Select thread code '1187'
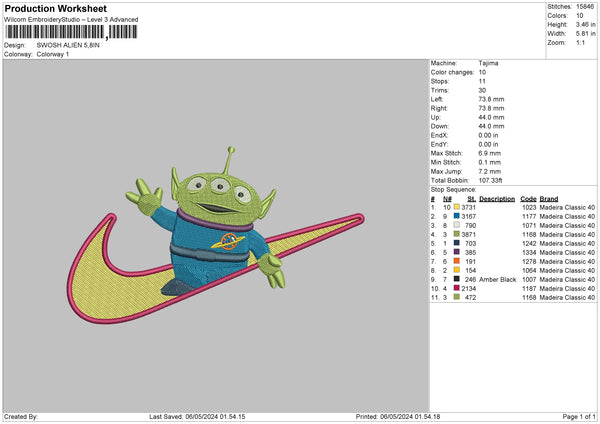Image resolution: width=600 pixels, height=424 pixels. click(529, 289)
